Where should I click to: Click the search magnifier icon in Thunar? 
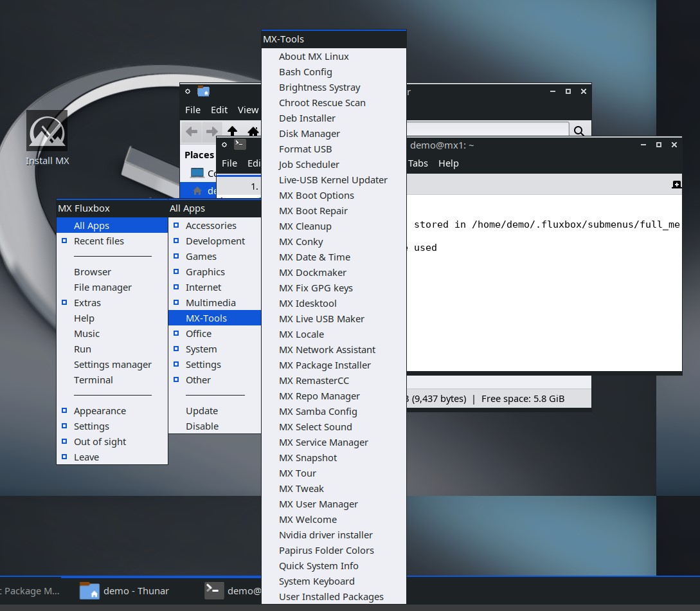click(x=579, y=131)
